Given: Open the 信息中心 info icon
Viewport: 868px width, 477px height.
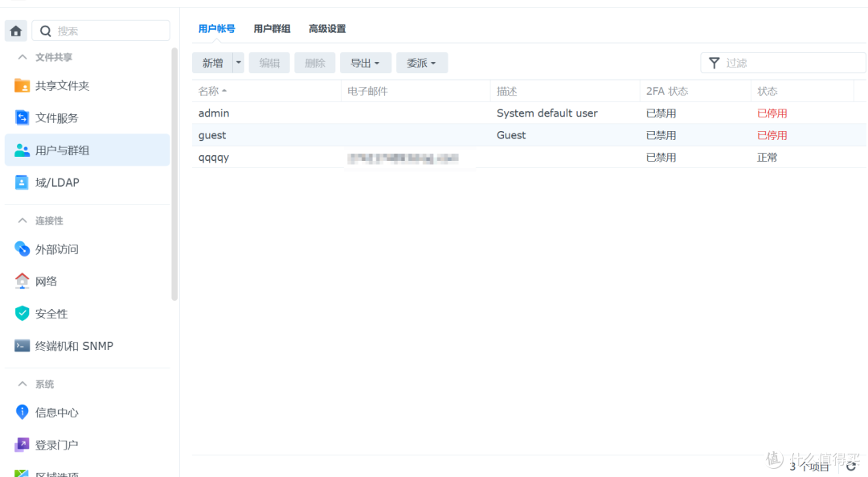Looking at the screenshot, I should pyautogui.click(x=22, y=412).
